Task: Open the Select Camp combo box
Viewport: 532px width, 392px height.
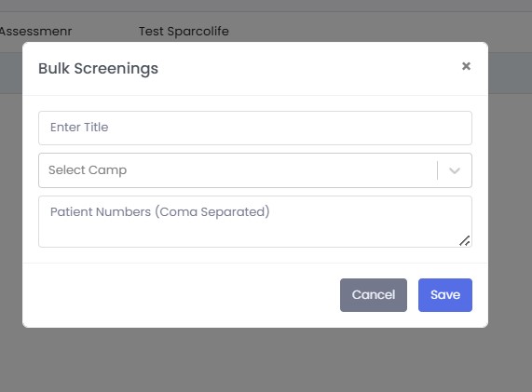Action: click(255, 170)
